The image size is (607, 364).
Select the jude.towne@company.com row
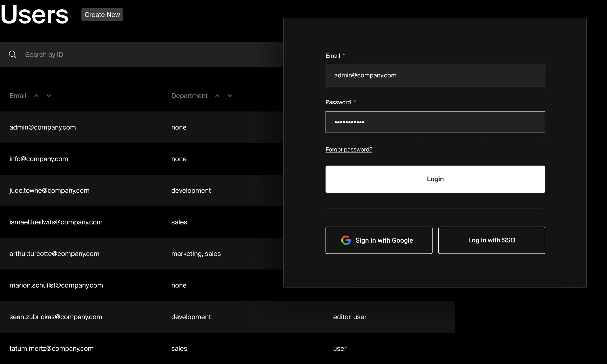(101, 190)
